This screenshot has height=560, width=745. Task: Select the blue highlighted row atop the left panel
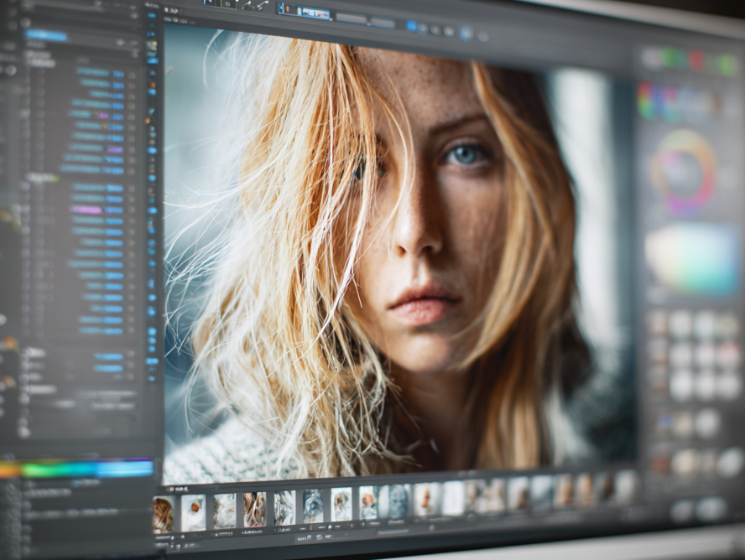(46, 35)
